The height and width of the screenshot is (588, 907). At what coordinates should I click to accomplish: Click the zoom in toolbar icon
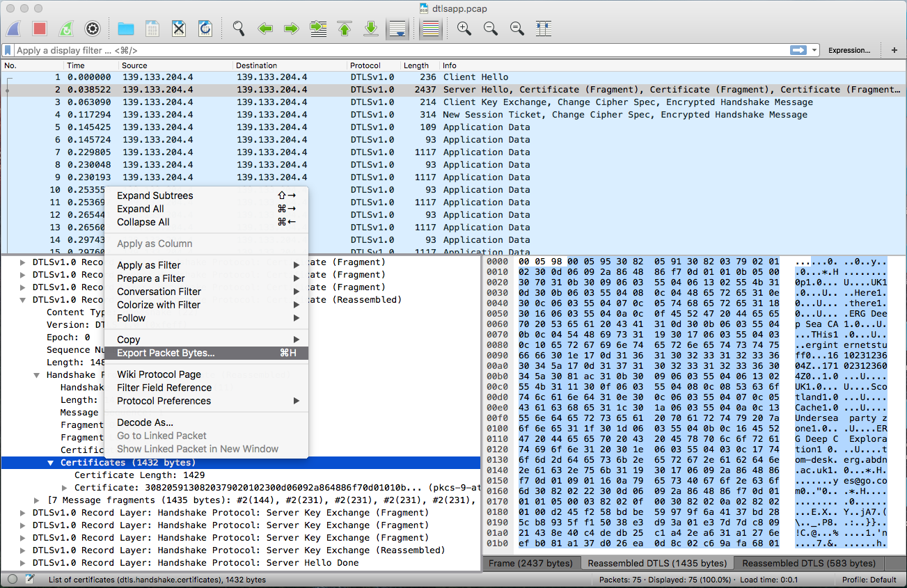click(x=464, y=29)
